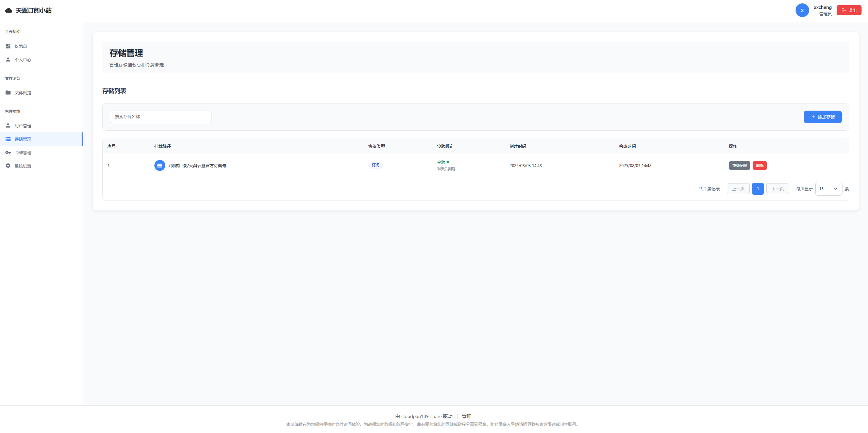
Task: Click the red 退出 logout button
Action: click(x=849, y=10)
